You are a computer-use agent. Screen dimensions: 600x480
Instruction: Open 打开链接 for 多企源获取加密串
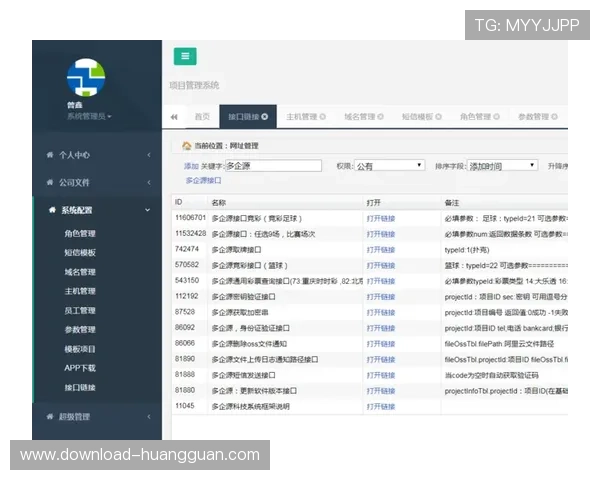pyautogui.click(x=381, y=313)
